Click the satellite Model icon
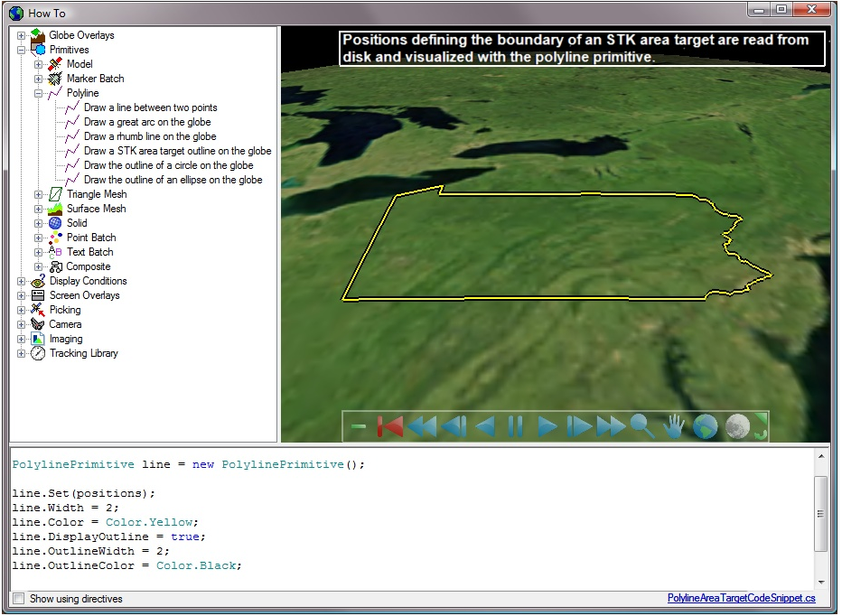This screenshot has width=842, height=616. tap(55, 64)
